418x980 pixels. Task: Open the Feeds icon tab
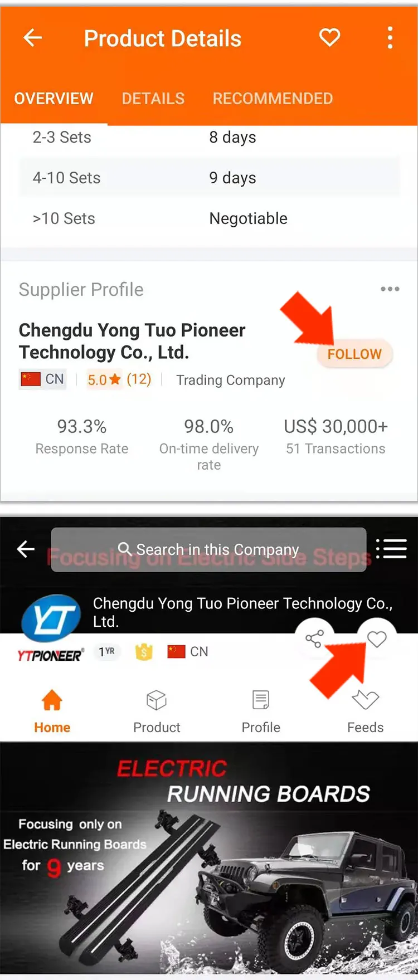tap(366, 712)
